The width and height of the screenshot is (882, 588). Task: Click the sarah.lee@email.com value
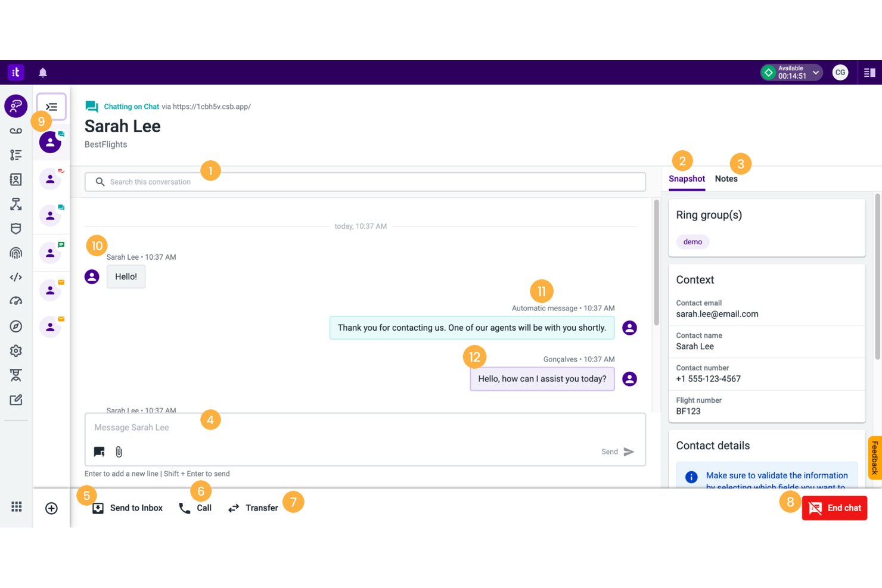717,314
